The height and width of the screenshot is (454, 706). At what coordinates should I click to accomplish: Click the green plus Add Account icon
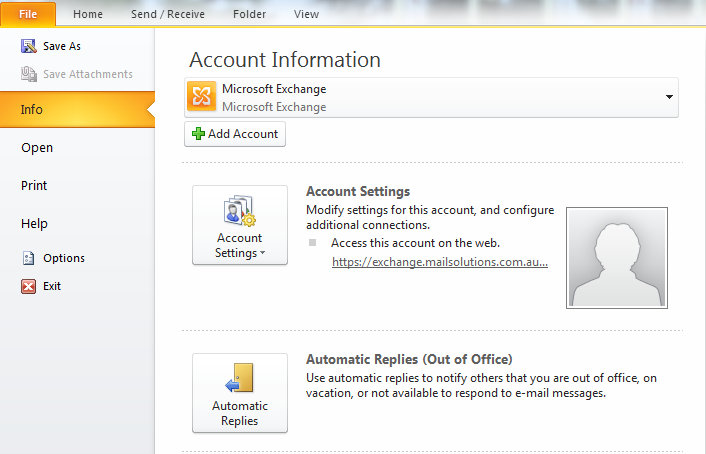pos(198,134)
